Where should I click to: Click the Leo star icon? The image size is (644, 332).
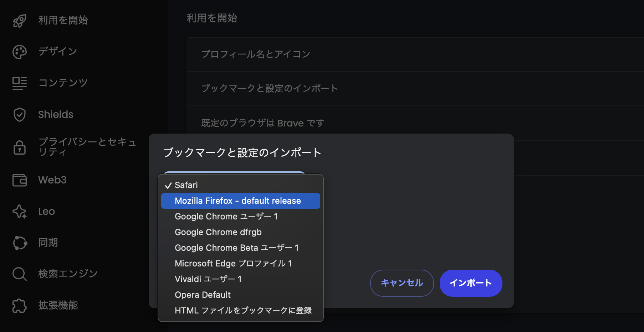[x=20, y=212]
